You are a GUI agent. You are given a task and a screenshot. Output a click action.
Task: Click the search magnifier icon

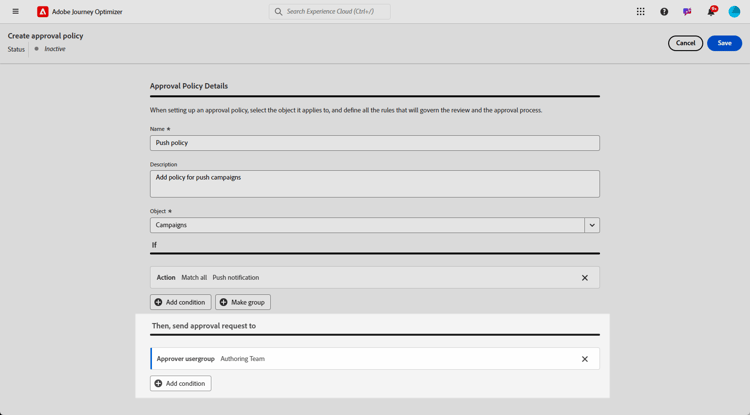[x=278, y=11]
